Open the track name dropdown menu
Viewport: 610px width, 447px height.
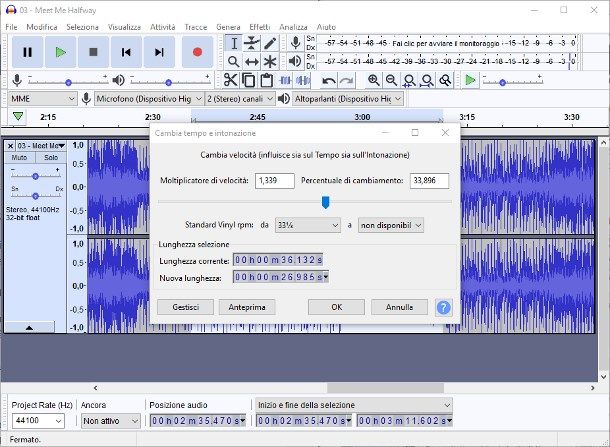click(41, 146)
